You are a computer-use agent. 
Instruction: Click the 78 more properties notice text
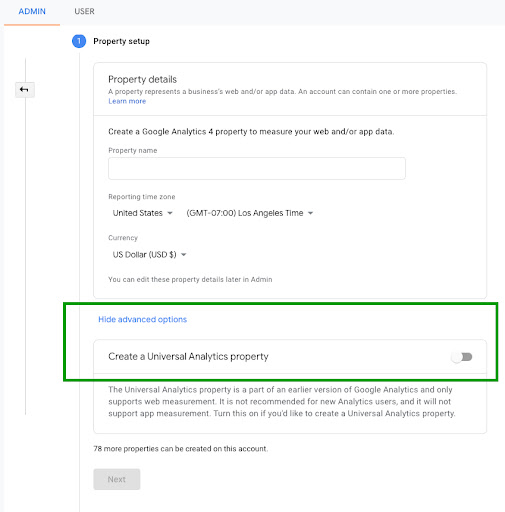pos(181,449)
